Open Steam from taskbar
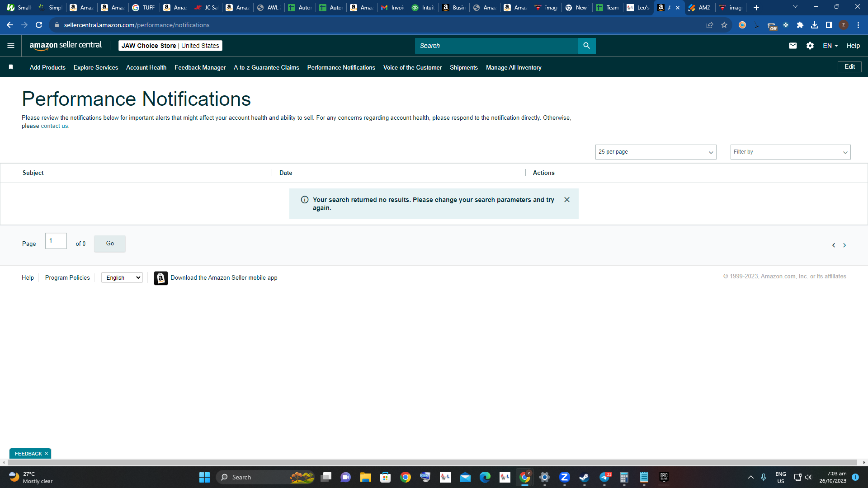The width and height of the screenshot is (868, 488). pos(584,477)
